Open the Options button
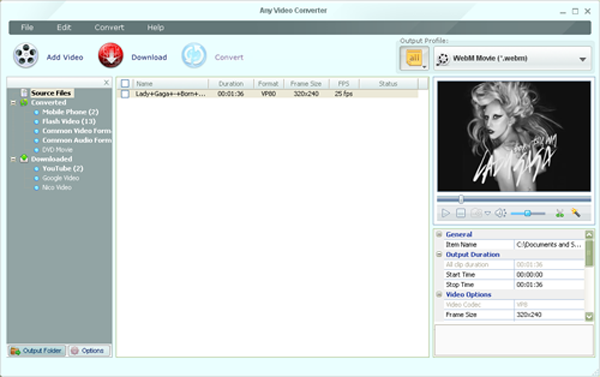 coord(88,351)
